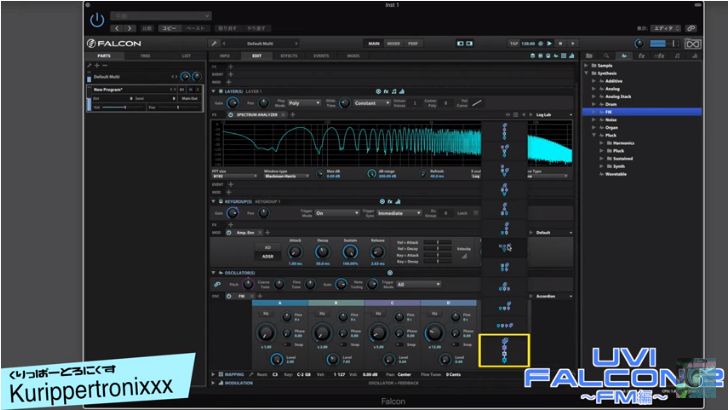This screenshot has height=410, width=728.
Task: Open the Trigger Mode On dropdown
Action: point(337,213)
